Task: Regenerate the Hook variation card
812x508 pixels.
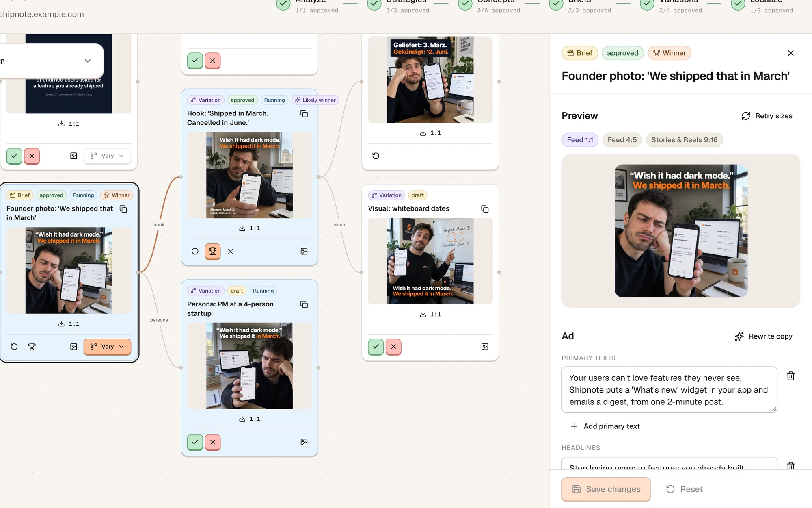Action: tap(195, 251)
